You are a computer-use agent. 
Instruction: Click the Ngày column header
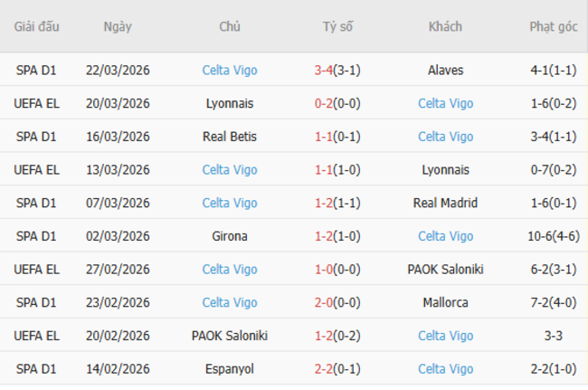pos(118,27)
